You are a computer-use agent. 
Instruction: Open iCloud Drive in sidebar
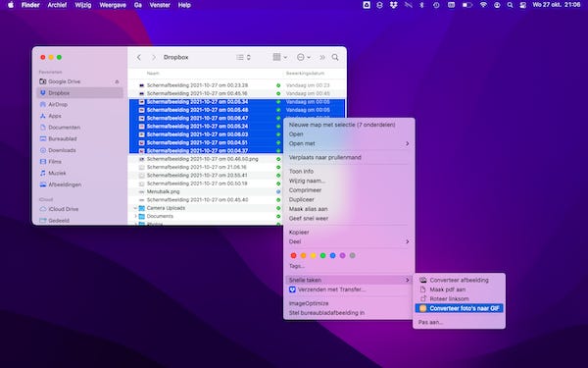click(64, 209)
